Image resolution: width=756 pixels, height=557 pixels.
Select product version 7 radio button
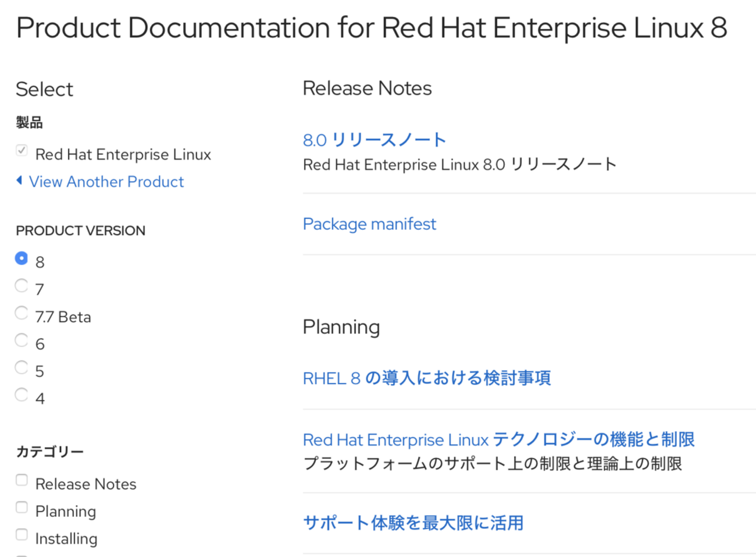tap(22, 285)
